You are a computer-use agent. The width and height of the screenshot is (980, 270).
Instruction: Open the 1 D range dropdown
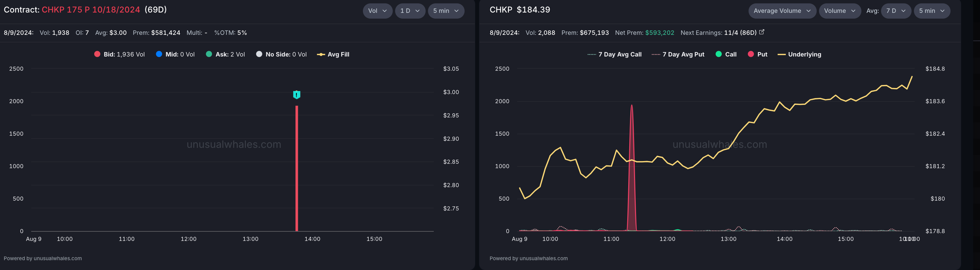click(x=410, y=10)
